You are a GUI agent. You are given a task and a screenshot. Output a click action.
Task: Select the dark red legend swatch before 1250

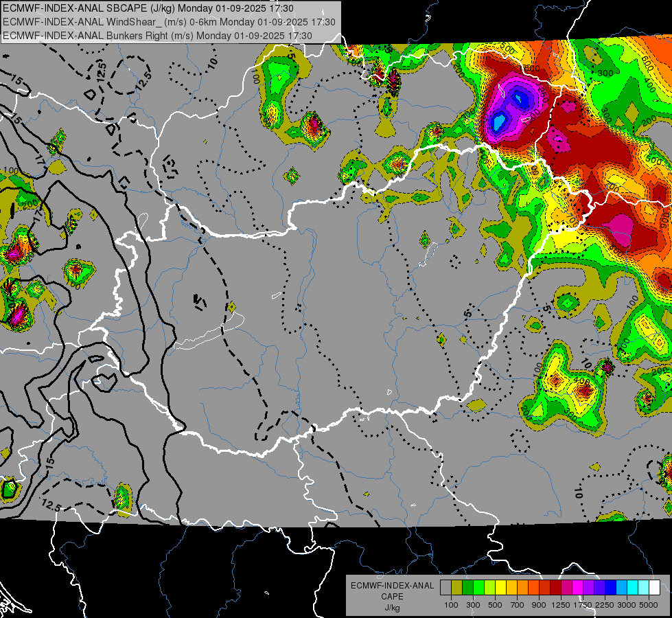point(555,588)
